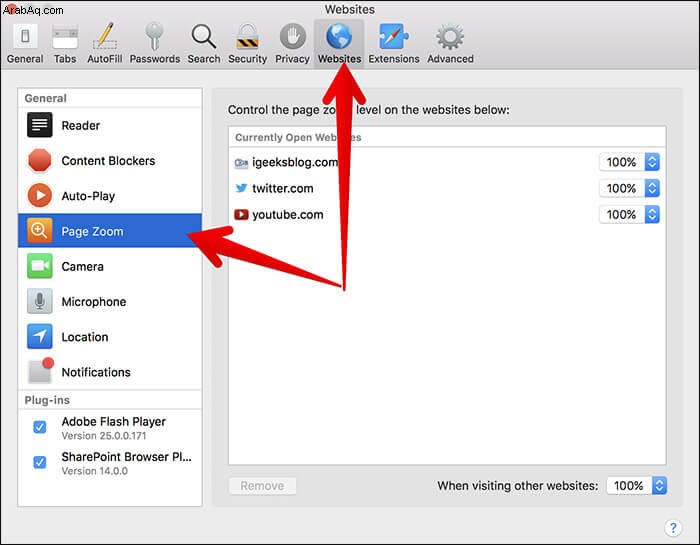Switch to the Advanced tab label

[450, 59]
